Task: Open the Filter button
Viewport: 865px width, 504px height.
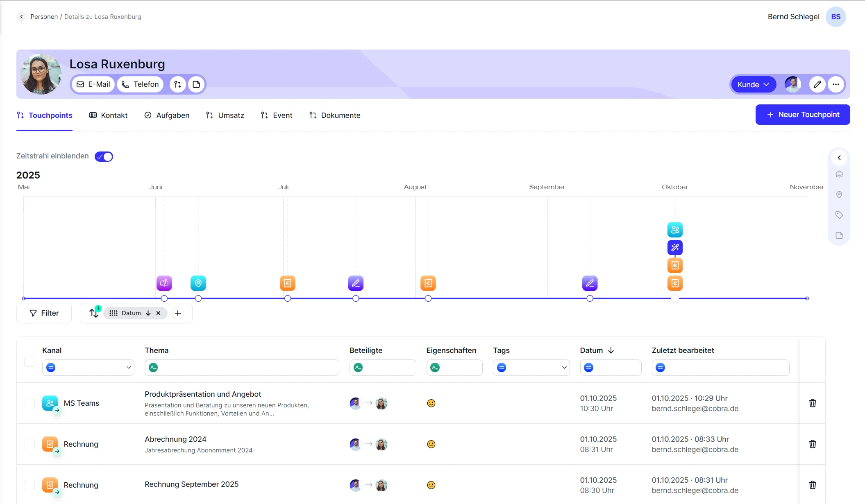Action: click(44, 313)
